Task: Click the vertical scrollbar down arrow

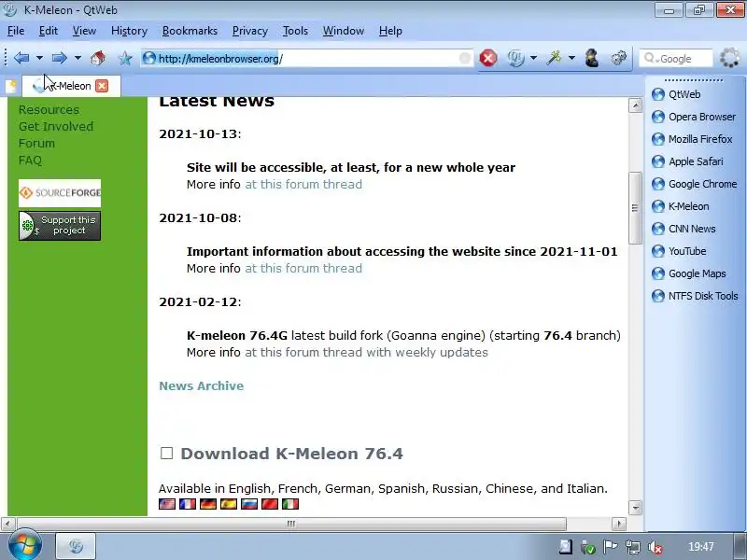Action: click(x=635, y=508)
